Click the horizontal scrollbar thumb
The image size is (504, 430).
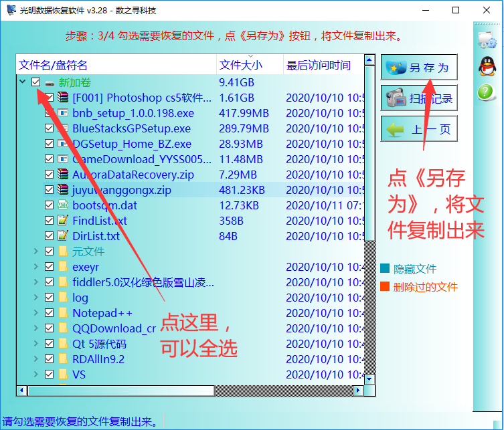click(121, 391)
